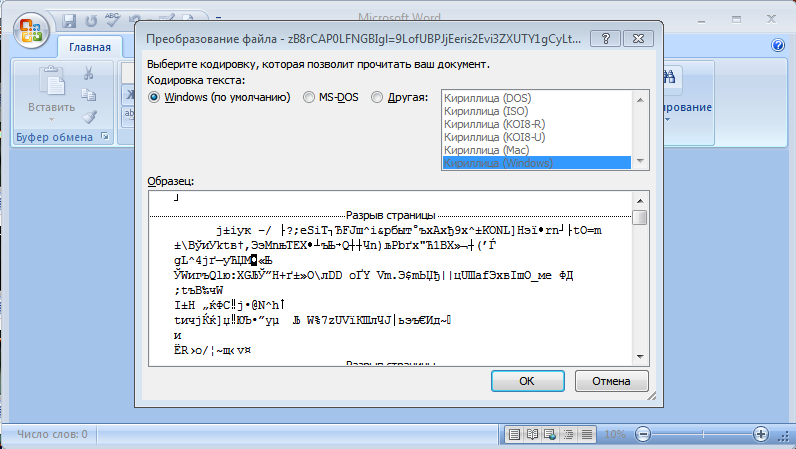Click the preview scrollbar thumb

[640, 217]
